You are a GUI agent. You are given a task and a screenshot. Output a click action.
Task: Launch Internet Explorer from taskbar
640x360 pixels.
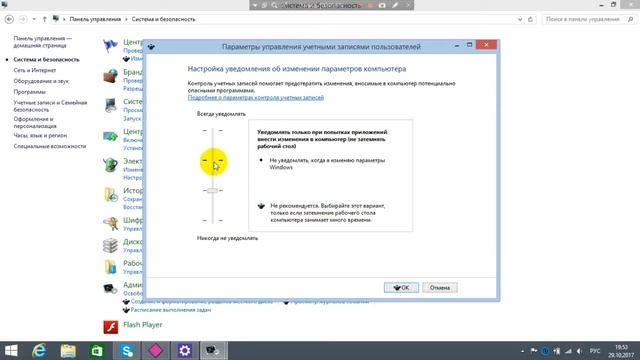point(39,351)
